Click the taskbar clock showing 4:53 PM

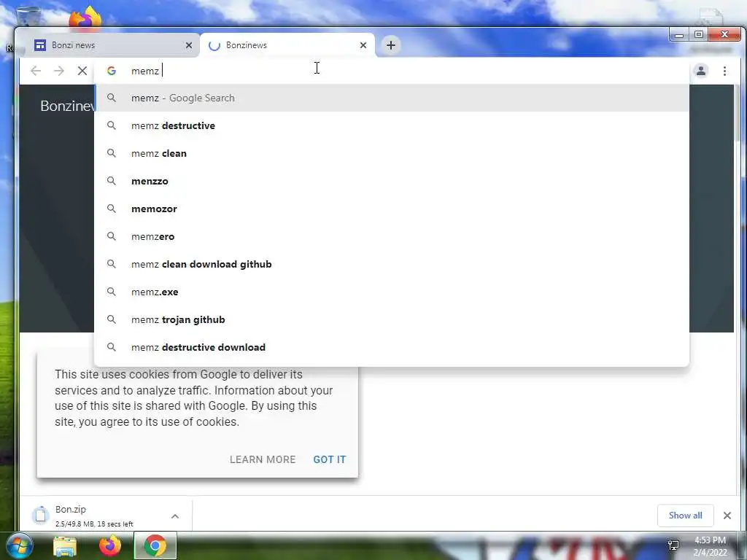pos(710,546)
